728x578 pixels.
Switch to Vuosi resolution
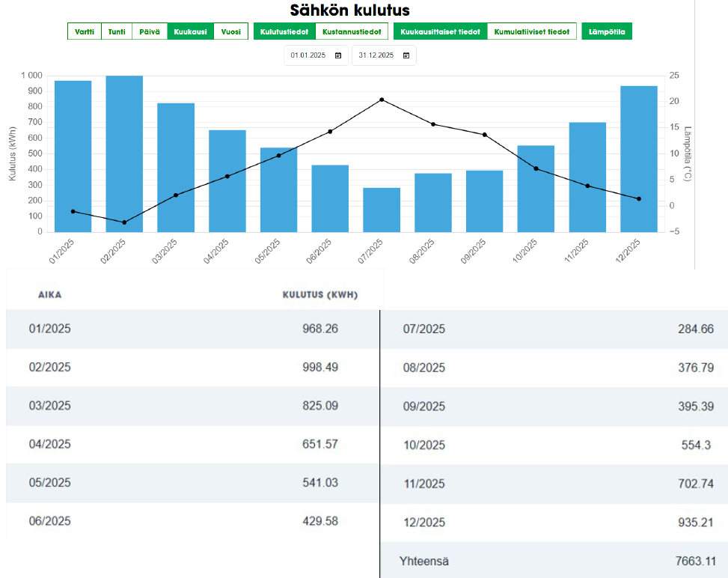tap(230, 31)
